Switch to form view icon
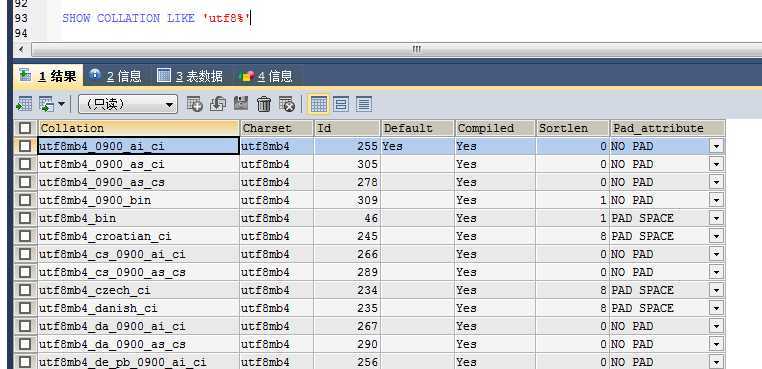The height and width of the screenshot is (369, 762). coord(341,104)
